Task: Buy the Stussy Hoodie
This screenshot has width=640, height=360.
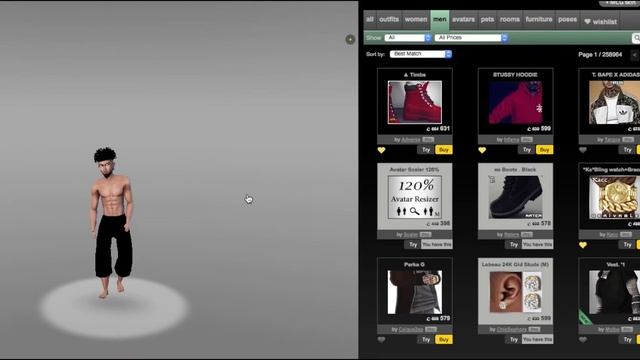Action: pyautogui.click(x=544, y=150)
